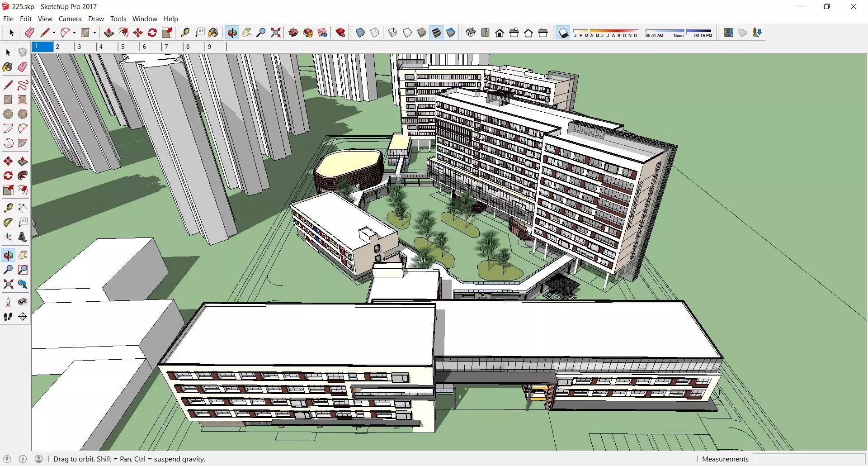Switch to scene tab 9
The height and width of the screenshot is (466, 868).
click(216, 47)
